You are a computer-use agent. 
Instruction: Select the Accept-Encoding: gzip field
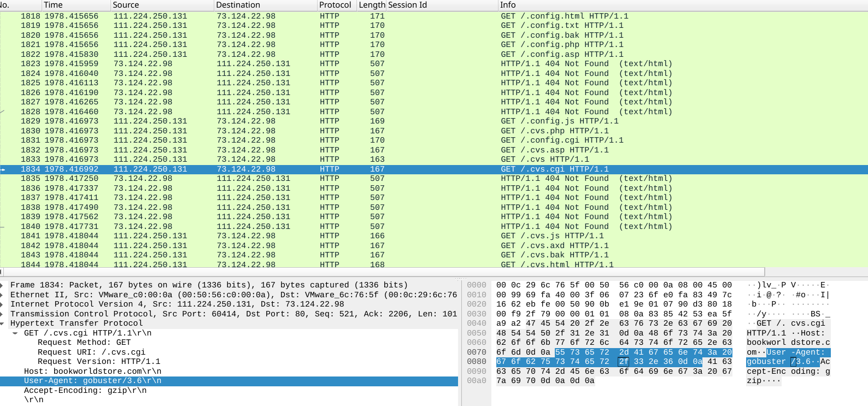tap(85, 391)
